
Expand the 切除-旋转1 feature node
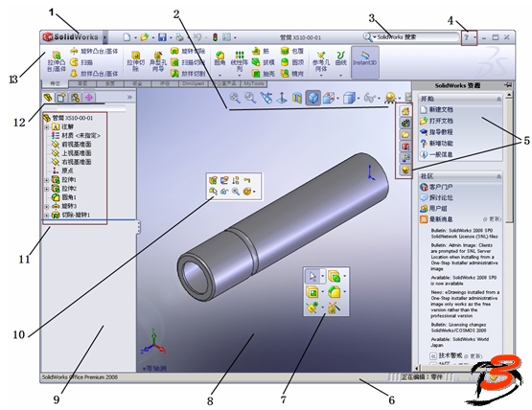point(47,215)
